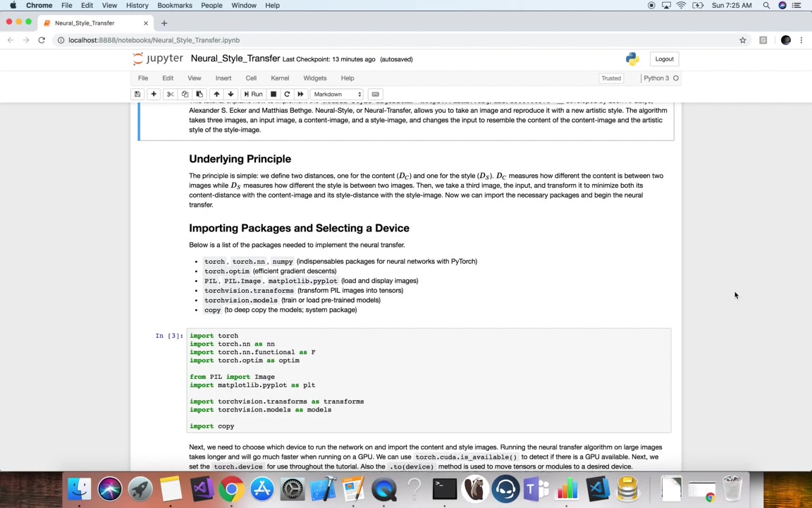Open Visual Studio Code from the dock
The height and width of the screenshot is (508, 812).
tap(598, 489)
